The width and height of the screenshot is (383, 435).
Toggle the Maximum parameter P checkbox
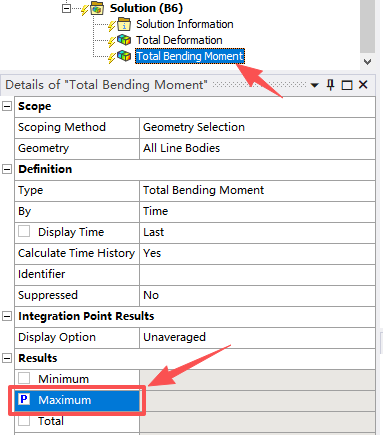[x=24, y=399]
